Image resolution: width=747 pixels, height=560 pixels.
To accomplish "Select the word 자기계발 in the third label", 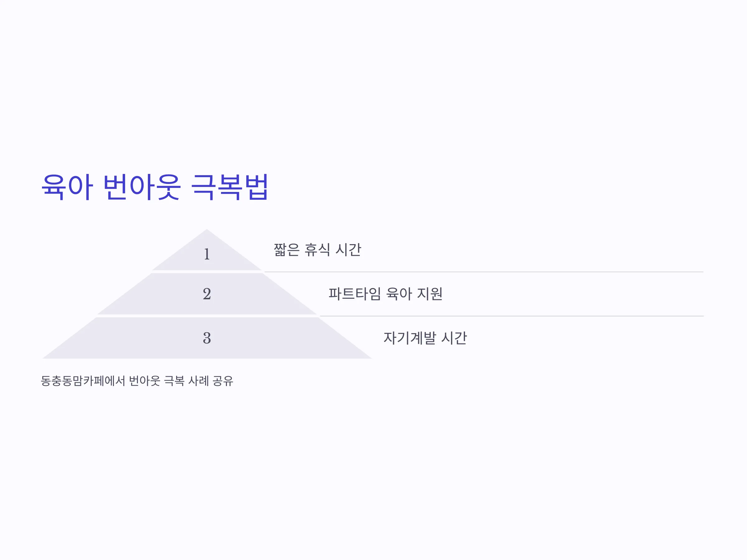I will [410, 338].
